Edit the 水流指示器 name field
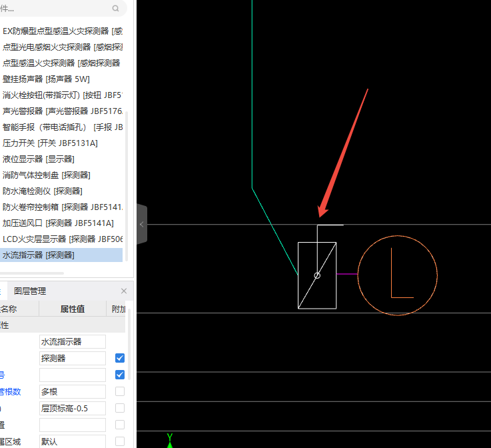491x448 pixels. pyautogui.click(x=73, y=341)
